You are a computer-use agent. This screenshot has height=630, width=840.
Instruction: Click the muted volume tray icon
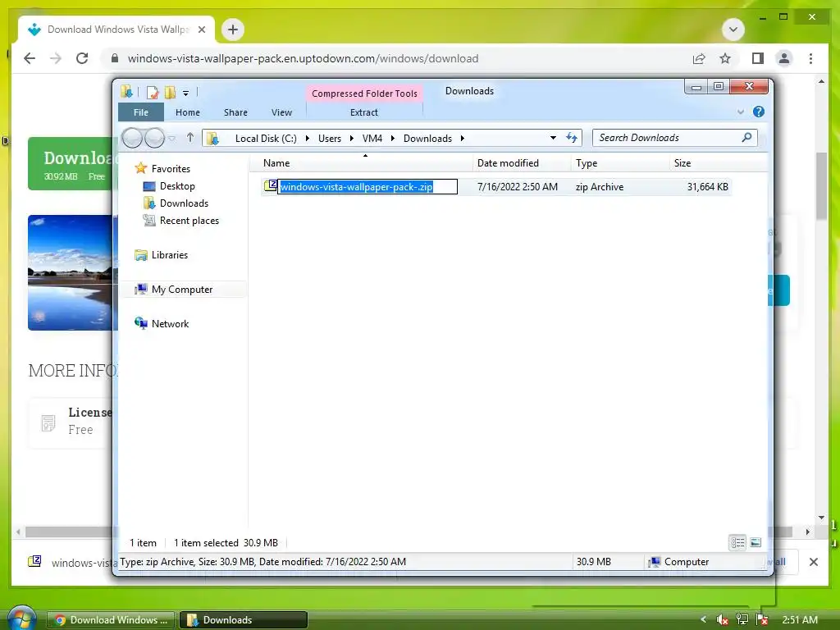click(722, 620)
